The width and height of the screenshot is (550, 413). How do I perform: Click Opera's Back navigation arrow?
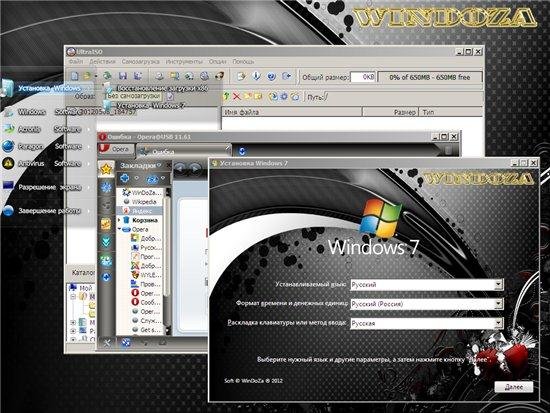(x=180, y=168)
